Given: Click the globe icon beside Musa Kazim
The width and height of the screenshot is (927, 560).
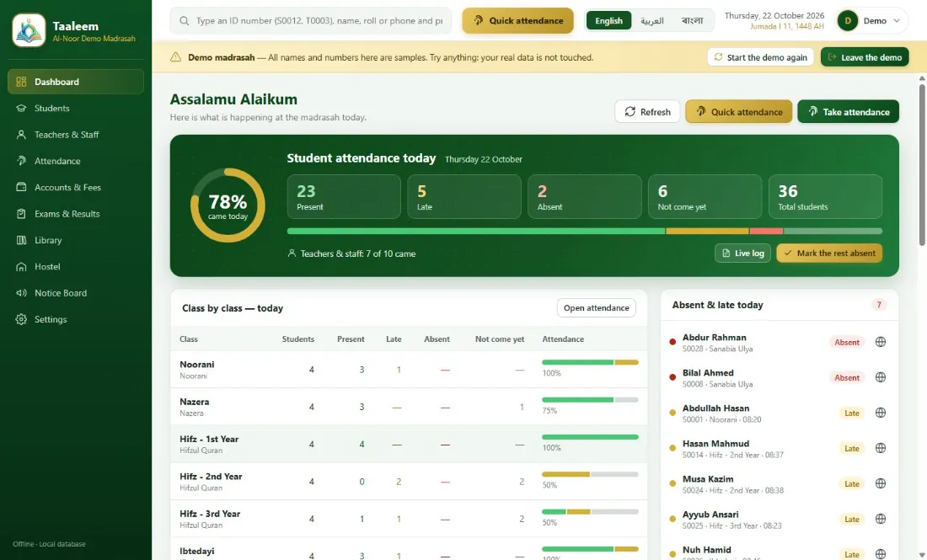Looking at the screenshot, I should [x=881, y=484].
